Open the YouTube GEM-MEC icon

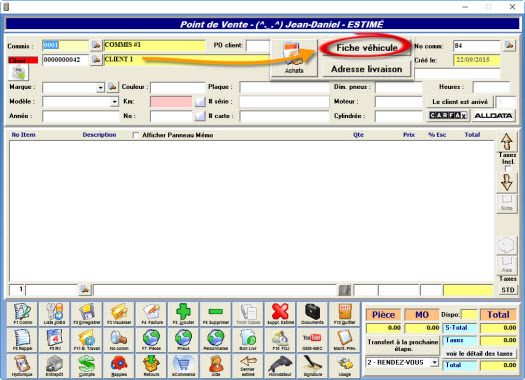(x=312, y=340)
